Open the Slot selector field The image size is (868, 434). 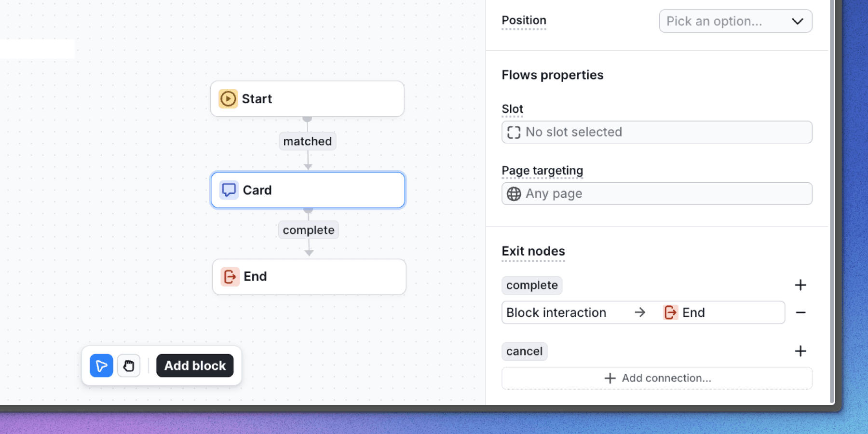coord(656,132)
